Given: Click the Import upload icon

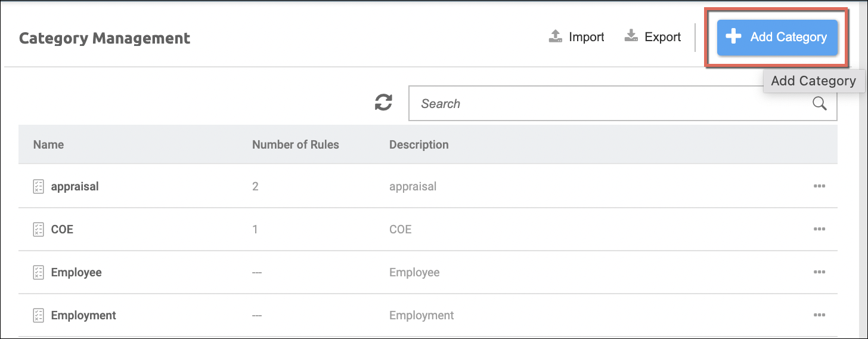Looking at the screenshot, I should point(556,37).
